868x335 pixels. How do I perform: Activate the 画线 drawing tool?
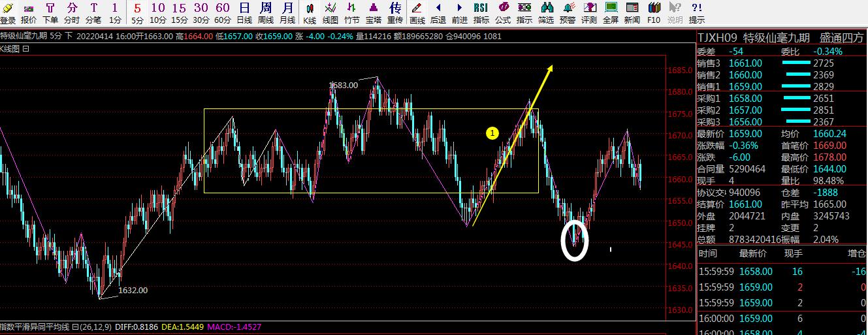point(417,12)
